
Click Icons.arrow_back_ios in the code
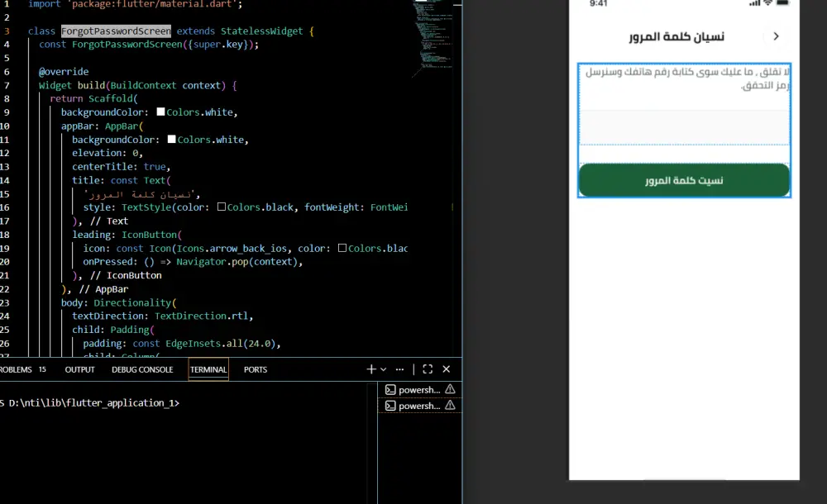click(x=232, y=249)
